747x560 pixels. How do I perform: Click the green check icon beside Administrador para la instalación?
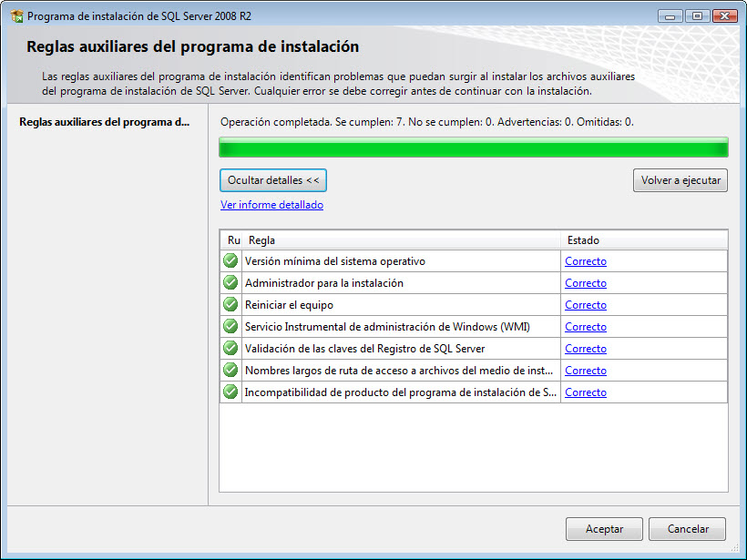pos(230,283)
